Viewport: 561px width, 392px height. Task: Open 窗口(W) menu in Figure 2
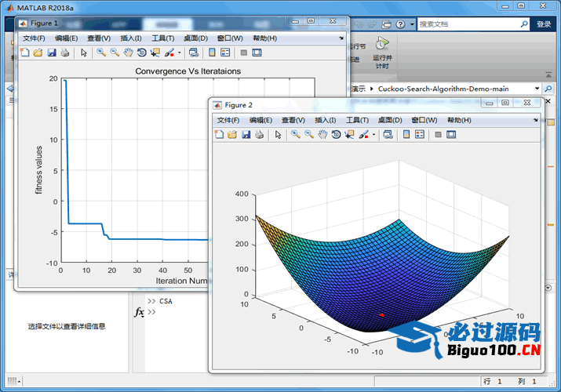pyautogui.click(x=424, y=120)
